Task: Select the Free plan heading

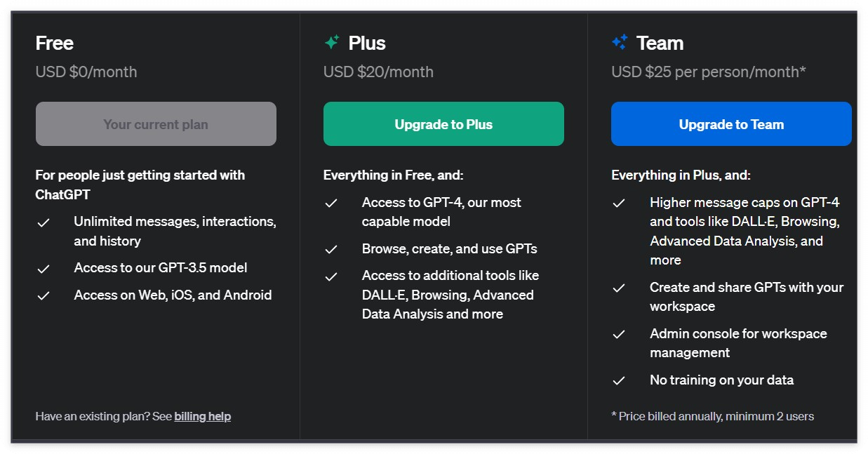Action: pyautogui.click(x=55, y=43)
